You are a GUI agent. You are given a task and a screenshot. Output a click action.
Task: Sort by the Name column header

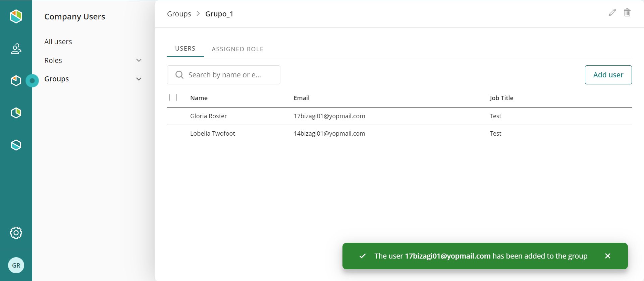pyautogui.click(x=199, y=98)
